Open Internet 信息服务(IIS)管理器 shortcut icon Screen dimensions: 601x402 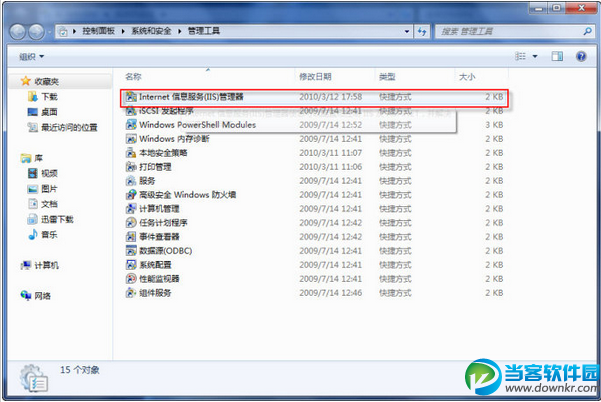[x=131, y=97]
